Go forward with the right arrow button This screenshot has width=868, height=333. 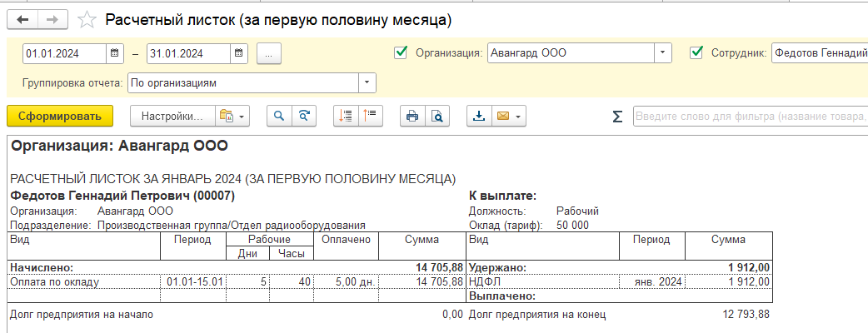click(x=52, y=20)
